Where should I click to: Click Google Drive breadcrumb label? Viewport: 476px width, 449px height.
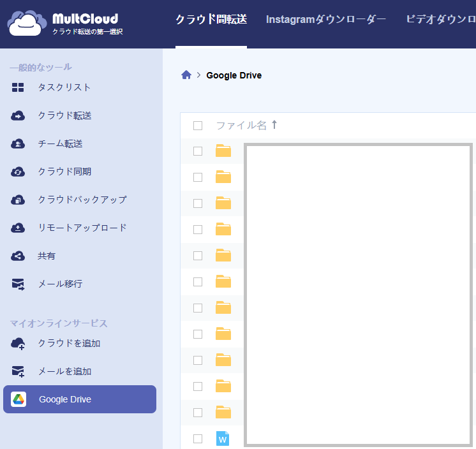(x=234, y=75)
